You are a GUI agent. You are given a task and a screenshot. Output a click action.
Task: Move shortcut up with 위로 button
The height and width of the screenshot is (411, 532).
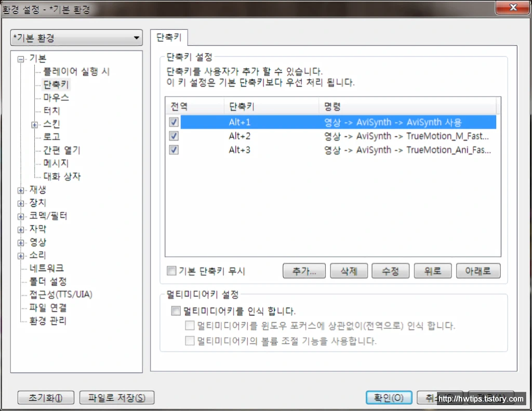pyautogui.click(x=433, y=271)
